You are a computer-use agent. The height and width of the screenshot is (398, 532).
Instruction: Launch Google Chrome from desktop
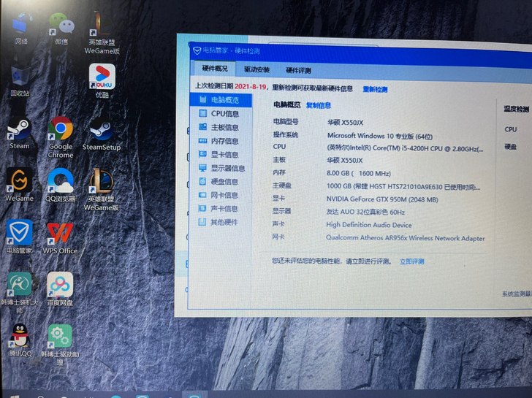pyautogui.click(x=61, y=137)
